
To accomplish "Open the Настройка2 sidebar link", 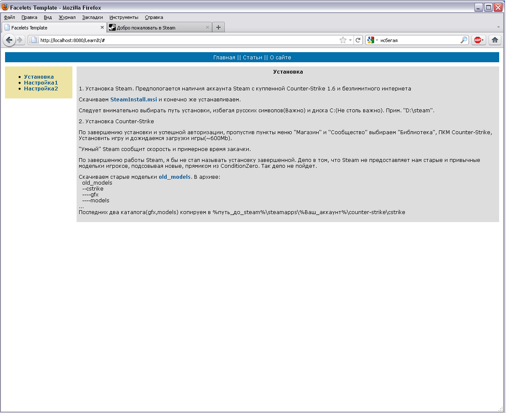I will (x=41, y=89).
